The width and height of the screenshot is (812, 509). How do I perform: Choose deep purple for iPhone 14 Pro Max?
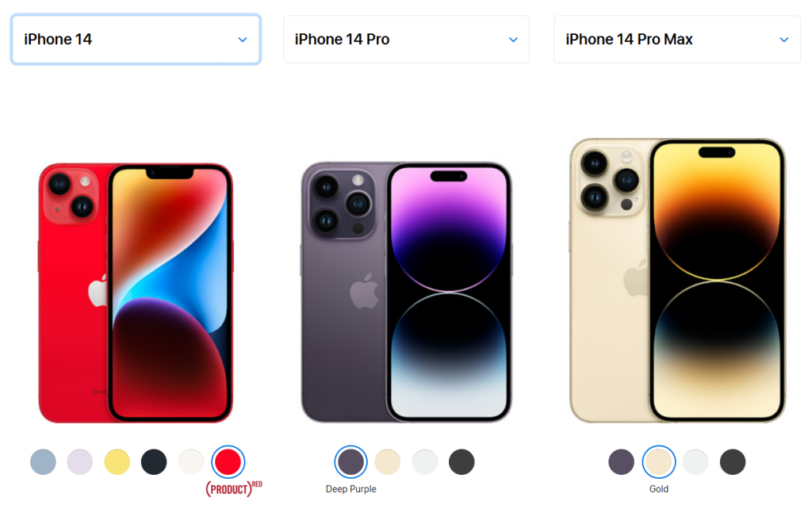pyautogui.click(x=622, y=461)
